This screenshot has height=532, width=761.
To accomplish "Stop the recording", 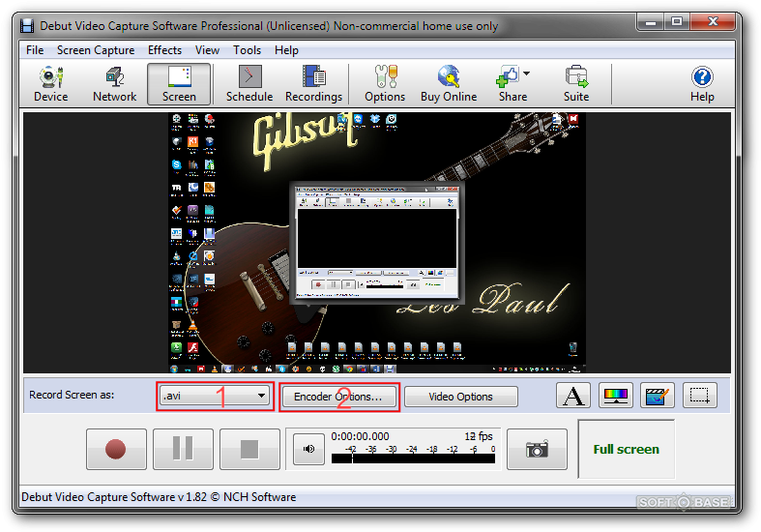I will [x=249, y=449].
